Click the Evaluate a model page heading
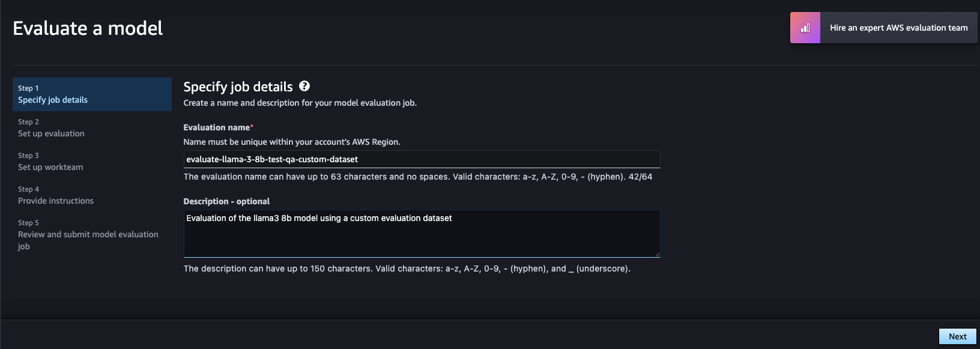Viewport: 980px width, 349px height. coord(88,28)
